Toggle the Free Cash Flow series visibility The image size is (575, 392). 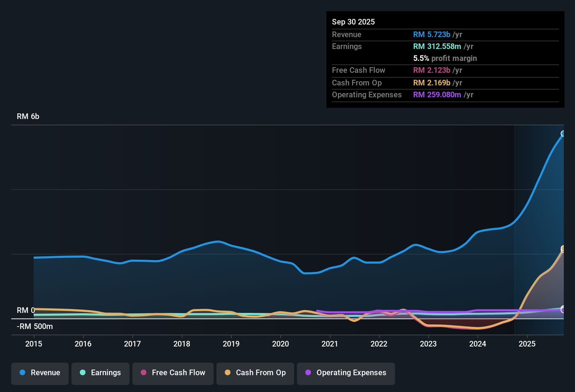click(x=173, y=373)
